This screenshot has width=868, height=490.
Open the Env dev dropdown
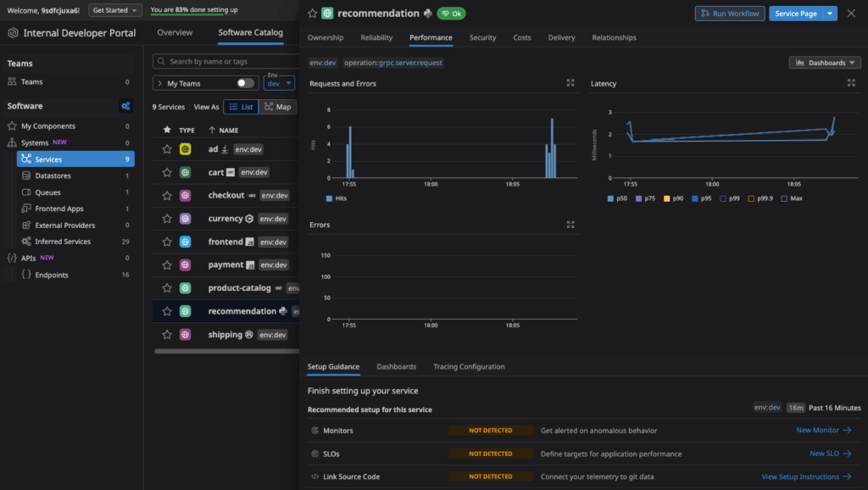(279, 83)
